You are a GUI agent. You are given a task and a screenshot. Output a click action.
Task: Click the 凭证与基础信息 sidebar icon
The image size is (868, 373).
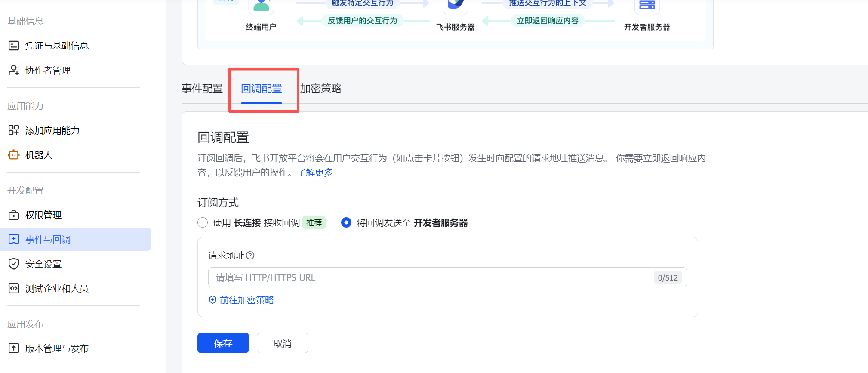[14, 46]
